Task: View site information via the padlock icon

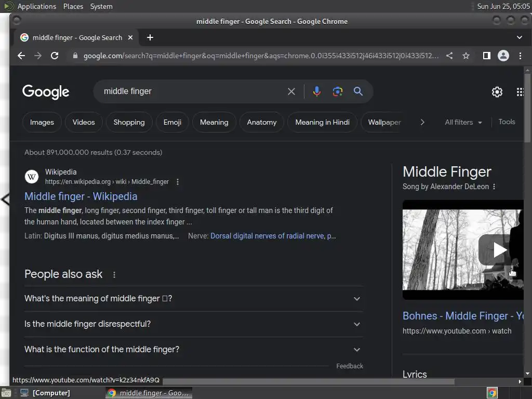Action: point(75,56)
